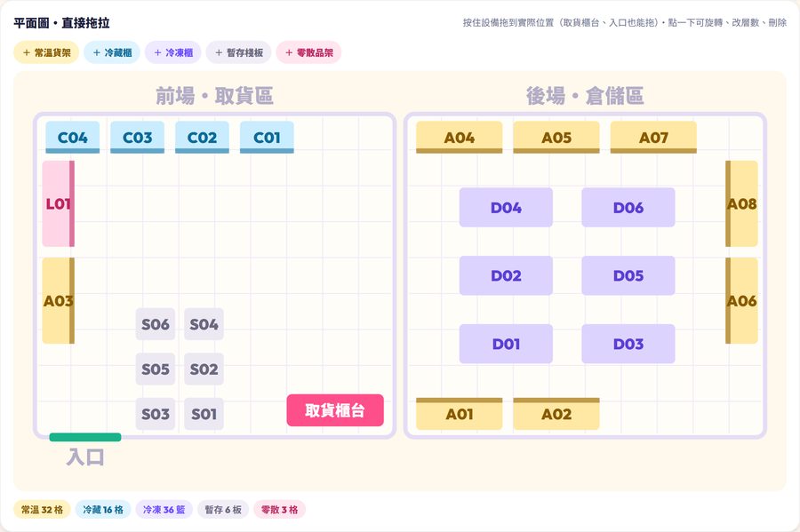Select pallet S03
The height and width of the screenshot is (532, 800).
pyautogui.click(x=155, y=414)
